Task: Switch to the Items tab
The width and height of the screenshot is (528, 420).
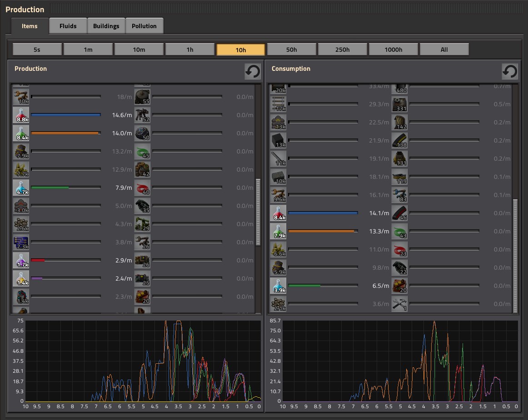Action: [30, 26]
